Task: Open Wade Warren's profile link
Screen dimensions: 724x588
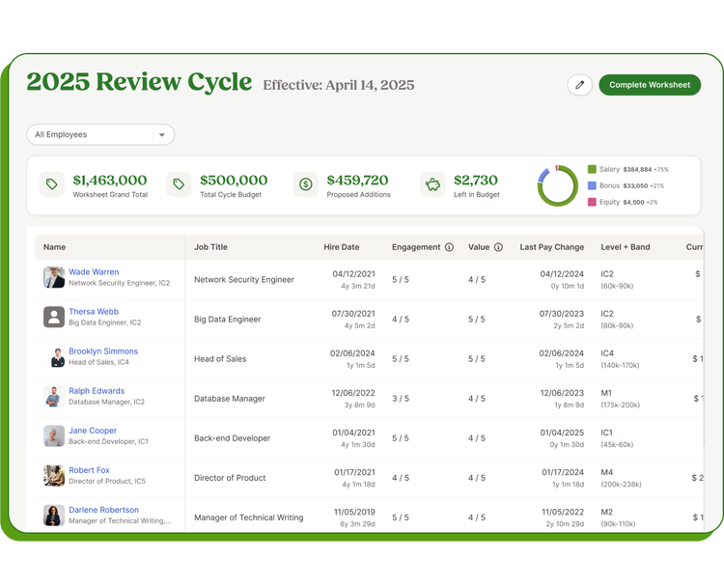Action: pyautogui.click(x=94, y=272)
